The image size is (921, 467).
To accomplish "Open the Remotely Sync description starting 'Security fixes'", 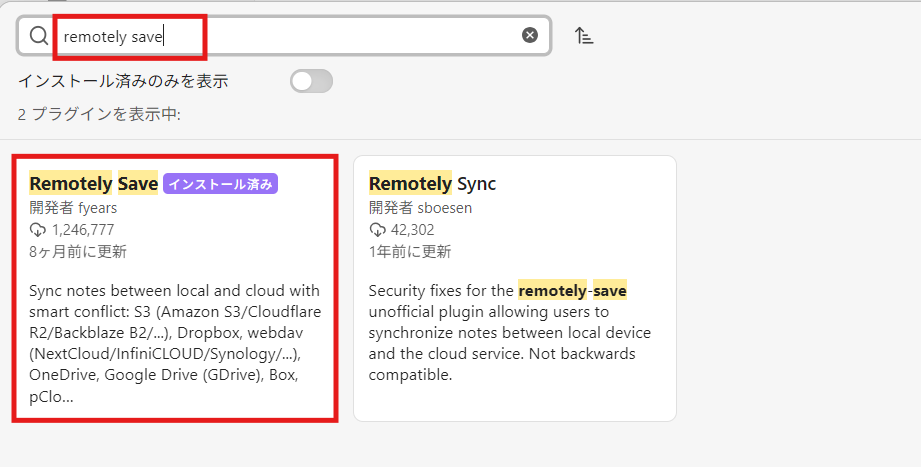I will coord(510,332).
